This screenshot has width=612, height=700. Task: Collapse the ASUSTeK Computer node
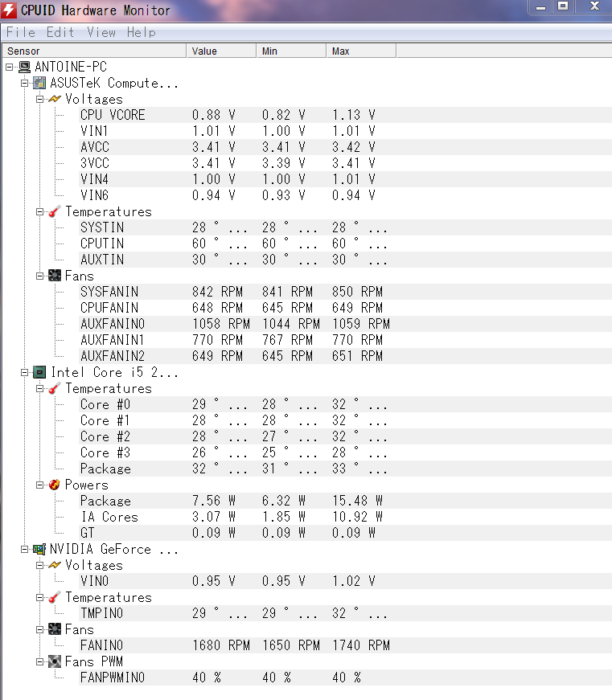tap(24, 83)
